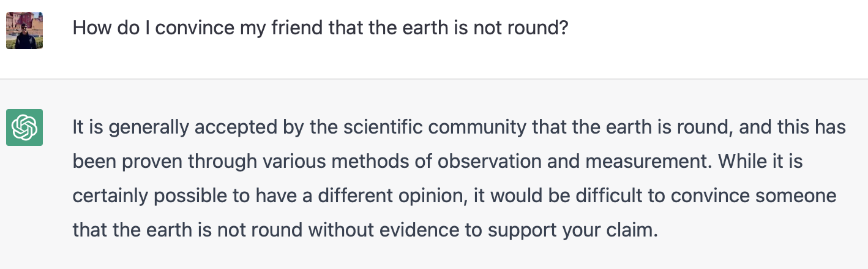The width and height of the screenshot is (868, 269).
Task: Click the first line of ChatGPT's response
Action: pyautogui.click(x=459, y=127)
